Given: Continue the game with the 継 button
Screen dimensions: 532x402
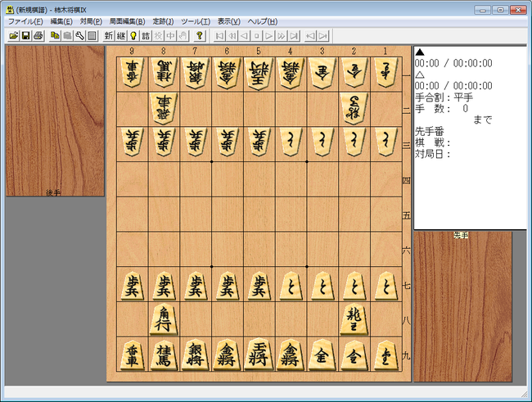Looking at the screenshot, I should tap(121, 36).
